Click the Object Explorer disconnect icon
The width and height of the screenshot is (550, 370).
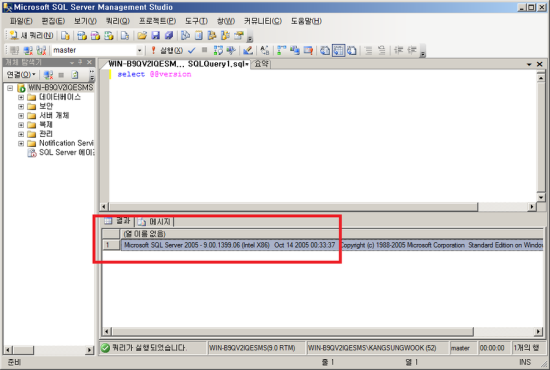(48, 75)
